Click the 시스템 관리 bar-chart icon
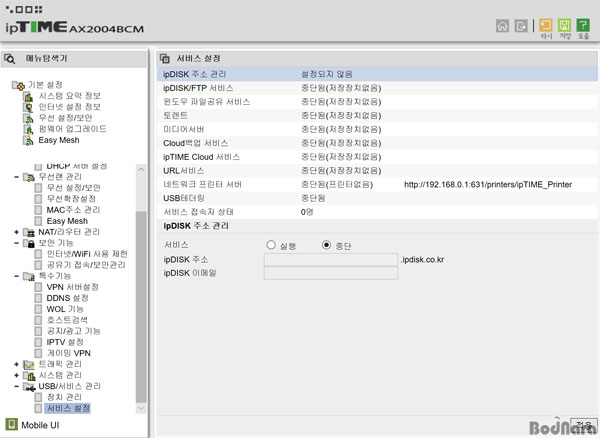600x438 pixels. pyautogui.click(x=29, y=376)
